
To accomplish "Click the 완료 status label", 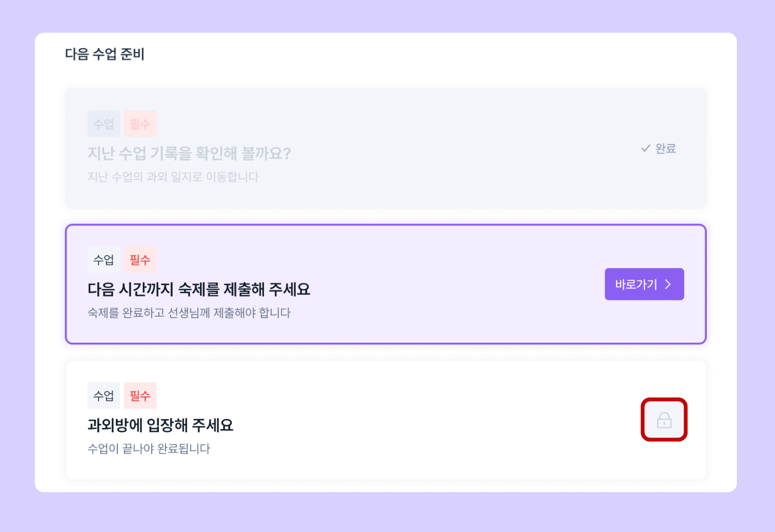I will (x=665, y=148).
